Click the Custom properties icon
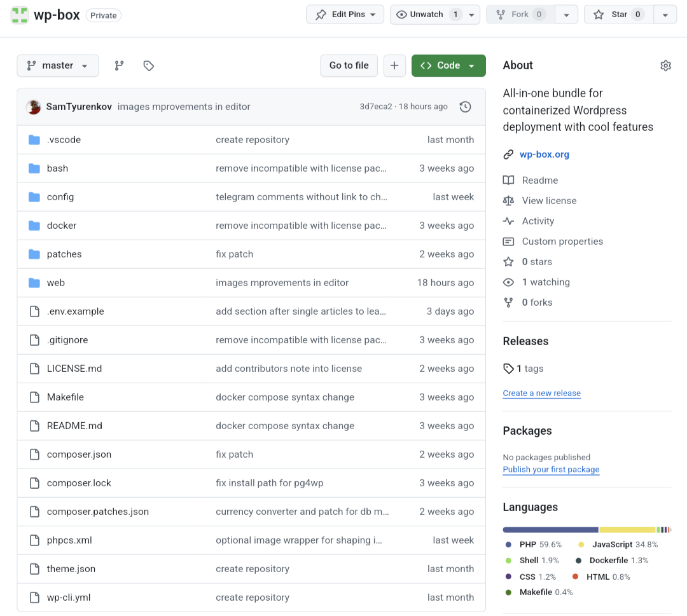The height and width of the screenshot is (616, 687). [x=508, y=242]
